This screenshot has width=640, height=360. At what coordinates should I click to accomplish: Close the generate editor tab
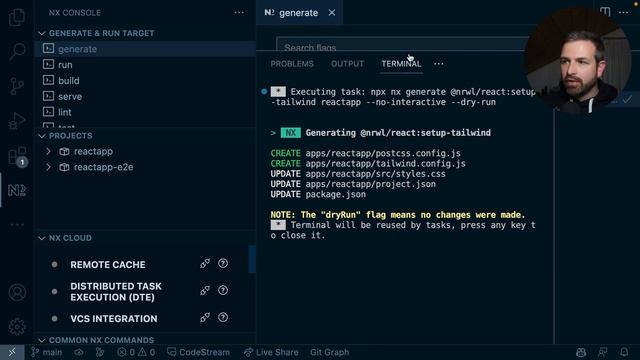[332, 13]
